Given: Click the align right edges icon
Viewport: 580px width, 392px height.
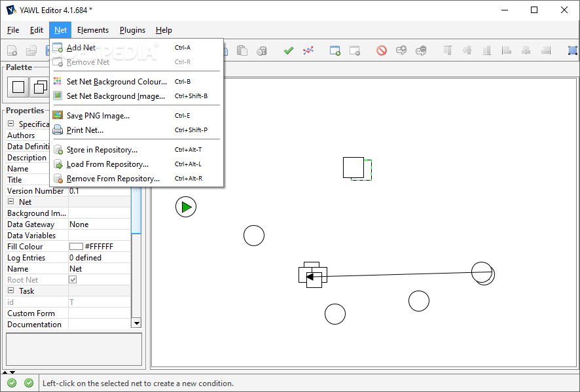Looking at the screenshot, I should point(545,50).
